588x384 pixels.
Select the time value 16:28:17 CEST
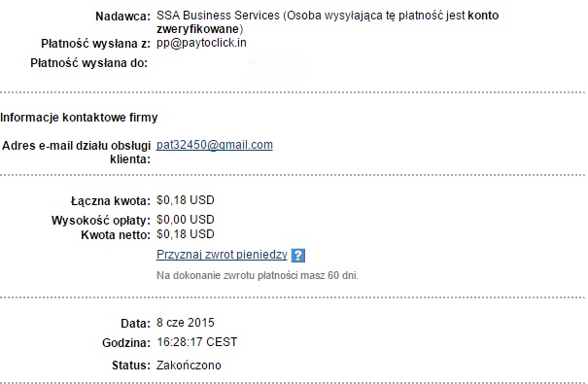197,342
